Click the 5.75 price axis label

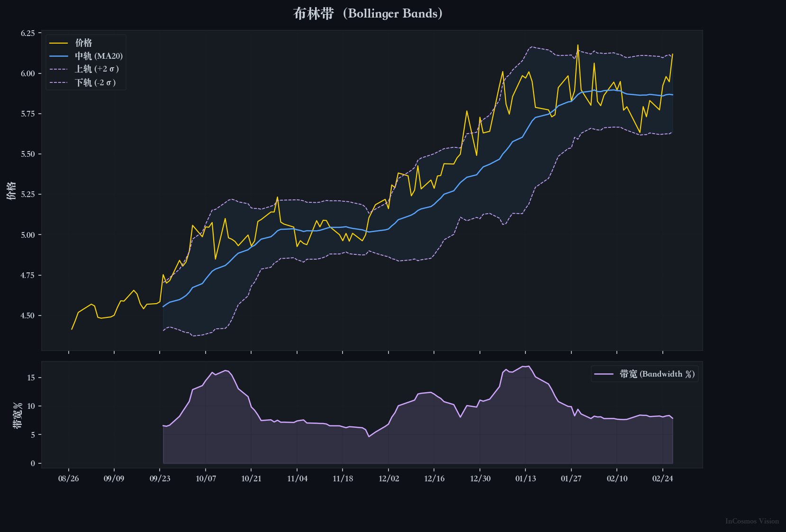tap(27, 114)
